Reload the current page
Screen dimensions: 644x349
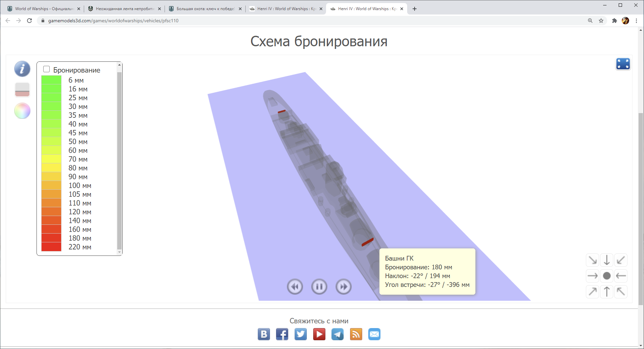click(x=29, y=21)
